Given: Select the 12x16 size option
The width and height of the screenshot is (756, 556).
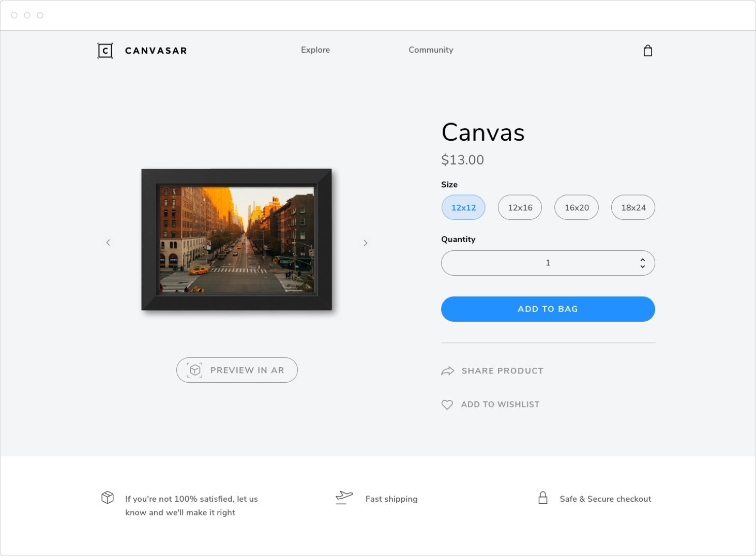Looking at the screenshot, I should click(520, 207).
